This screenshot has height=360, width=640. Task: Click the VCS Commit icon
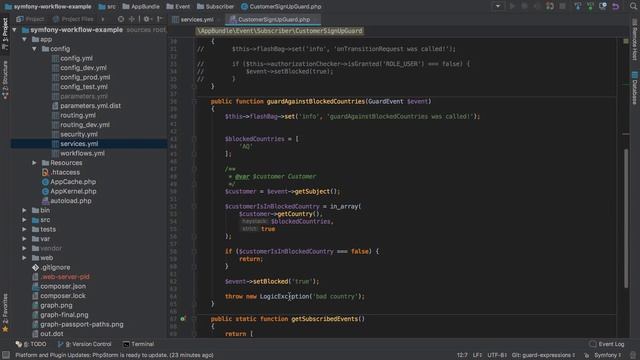(590, 6)
